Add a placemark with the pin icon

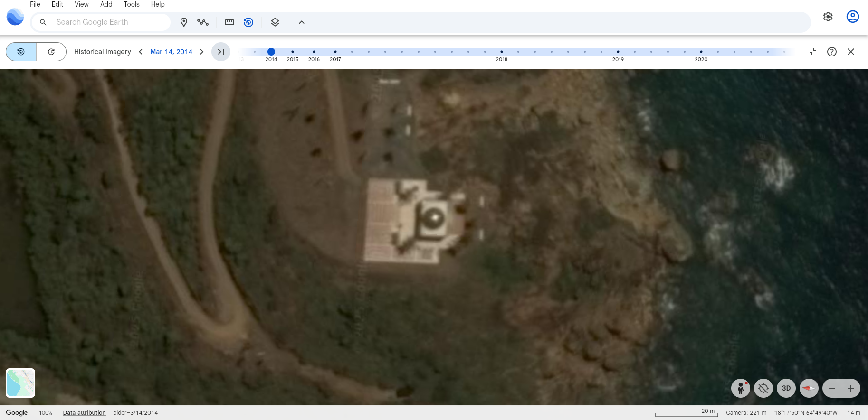pyautogui.click(x=184, y=22)
